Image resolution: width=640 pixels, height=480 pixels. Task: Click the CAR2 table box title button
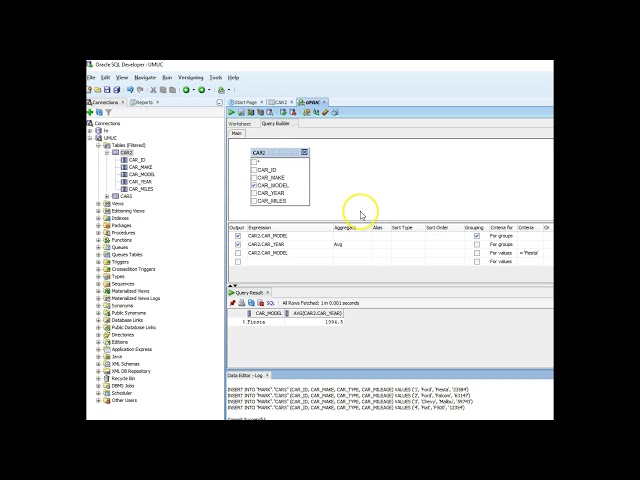pyautogui.click(x=304, y=152)
